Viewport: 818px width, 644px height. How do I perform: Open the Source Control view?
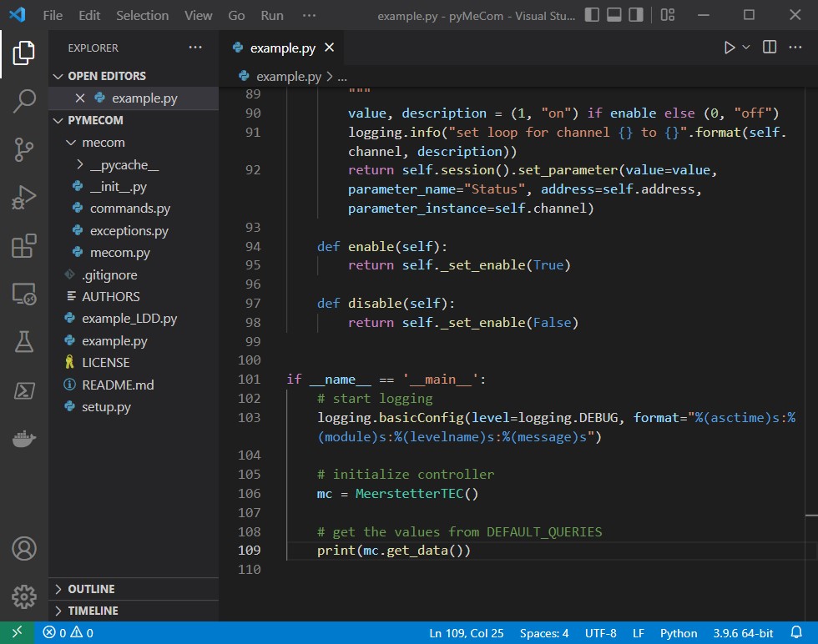tap(23, 148)
